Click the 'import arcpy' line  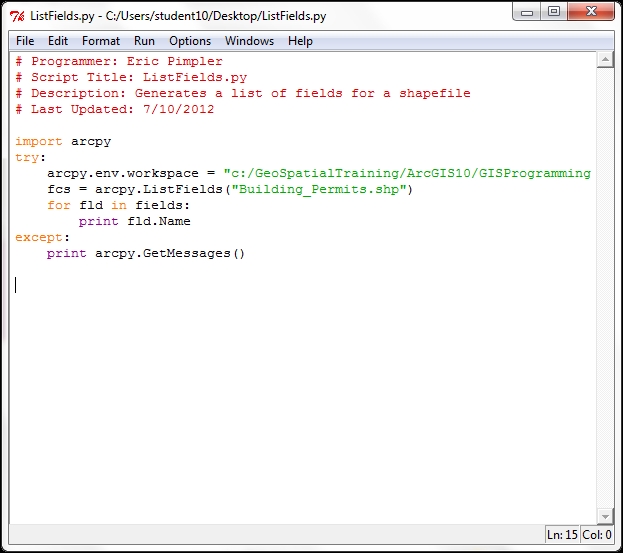click(x=63, y=141)
